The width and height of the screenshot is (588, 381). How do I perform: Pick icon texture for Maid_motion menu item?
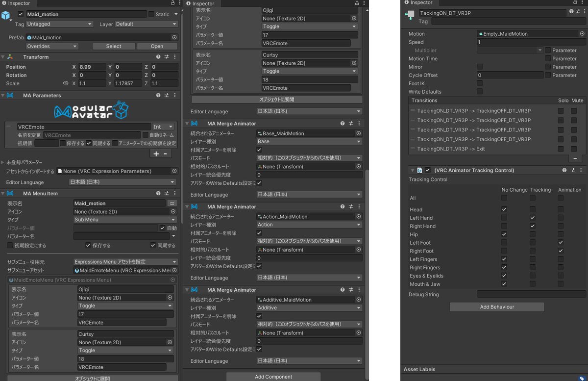click(173, 211)
